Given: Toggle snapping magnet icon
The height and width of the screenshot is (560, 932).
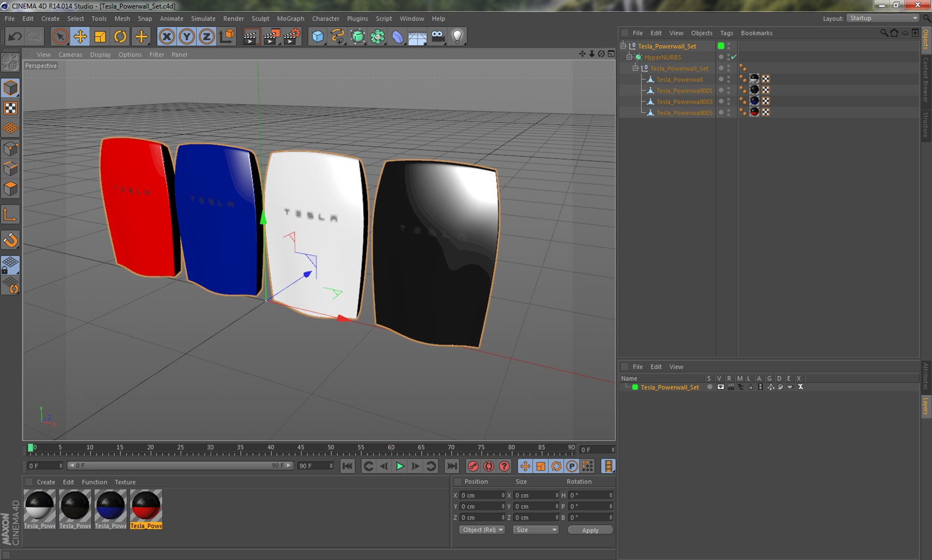Looking at the screenshot, I should pos(10,240).
